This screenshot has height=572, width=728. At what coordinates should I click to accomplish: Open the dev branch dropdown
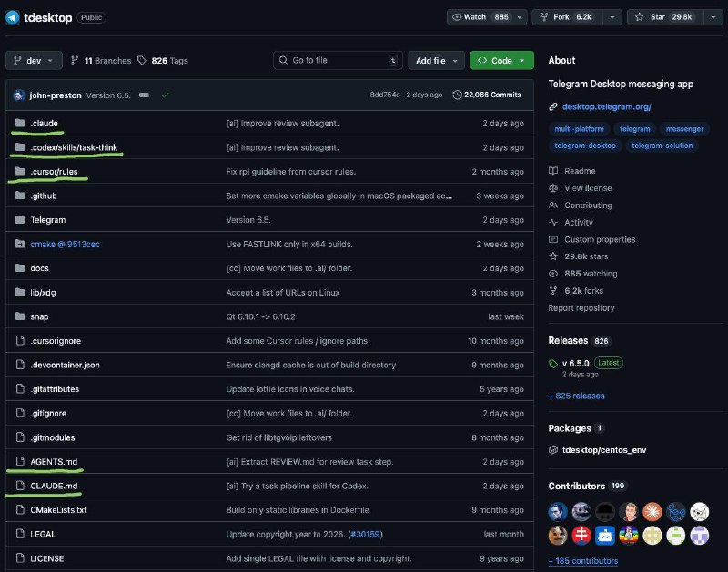[35, 60]
